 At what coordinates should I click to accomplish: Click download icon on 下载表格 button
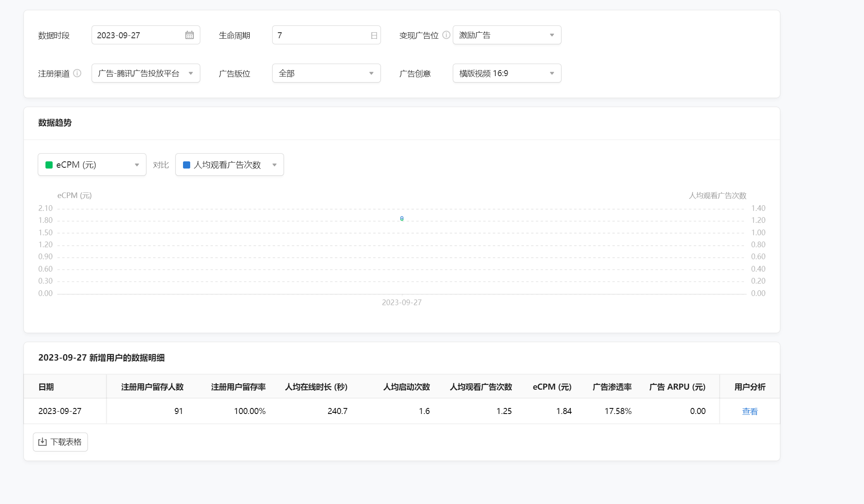(42, 442)
